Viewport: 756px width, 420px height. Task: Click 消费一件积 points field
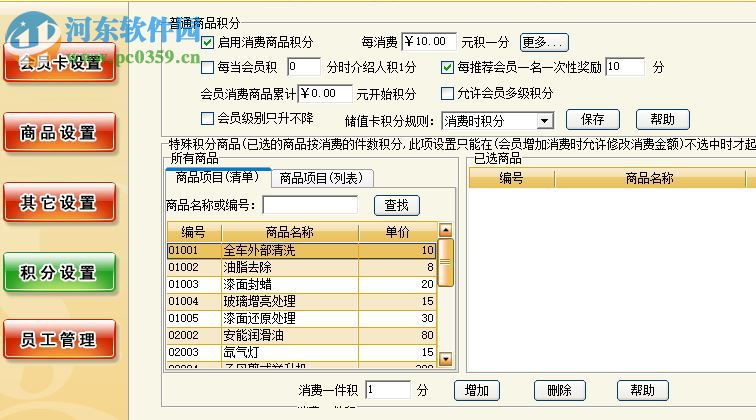tap(388, 390)
